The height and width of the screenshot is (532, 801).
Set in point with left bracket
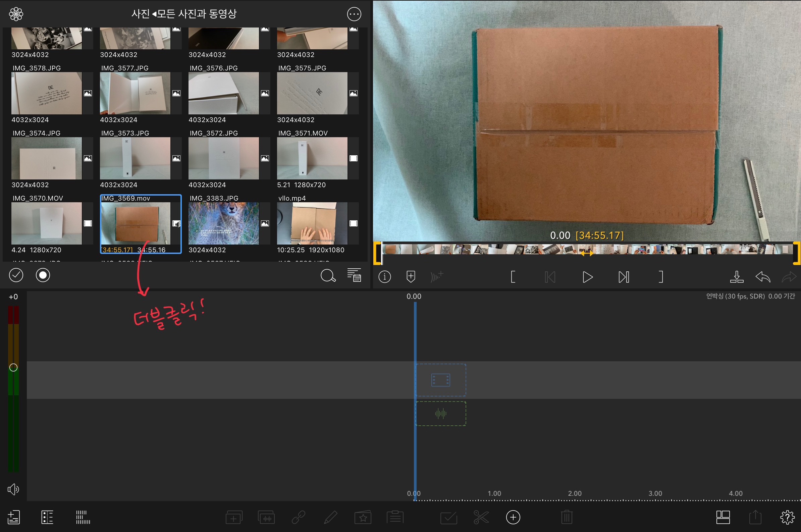click(513, 277)
